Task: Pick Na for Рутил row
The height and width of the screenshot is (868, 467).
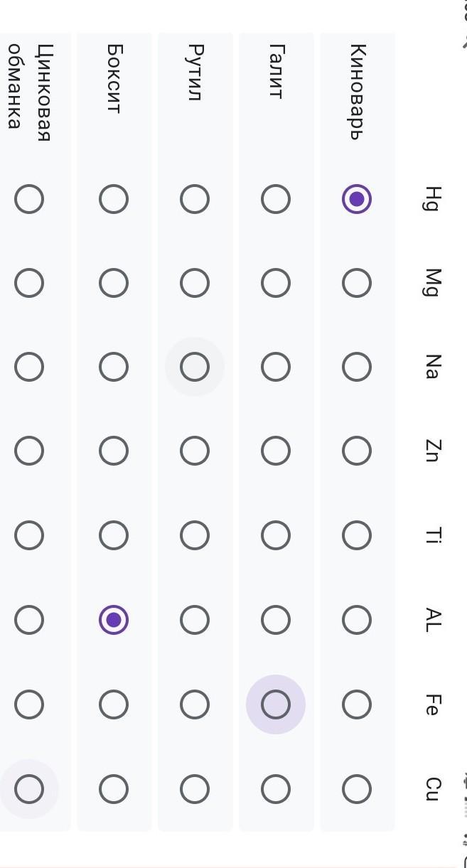Action: point(194,367)
